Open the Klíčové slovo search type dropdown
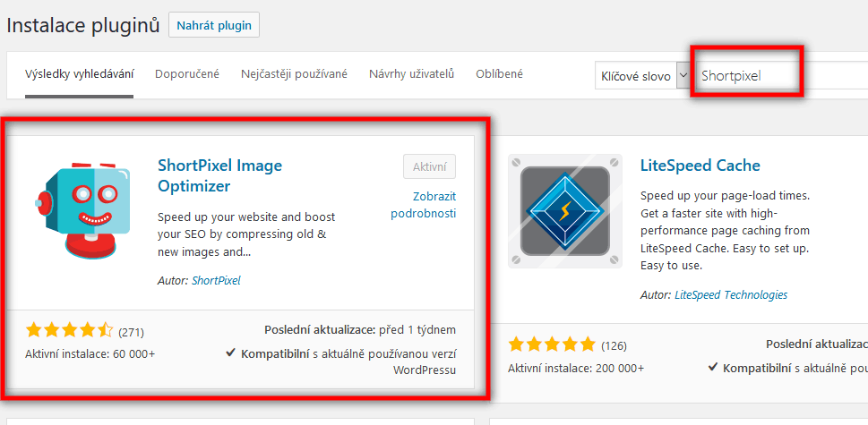This screenshot has height=425, width=868. point(643,76)
